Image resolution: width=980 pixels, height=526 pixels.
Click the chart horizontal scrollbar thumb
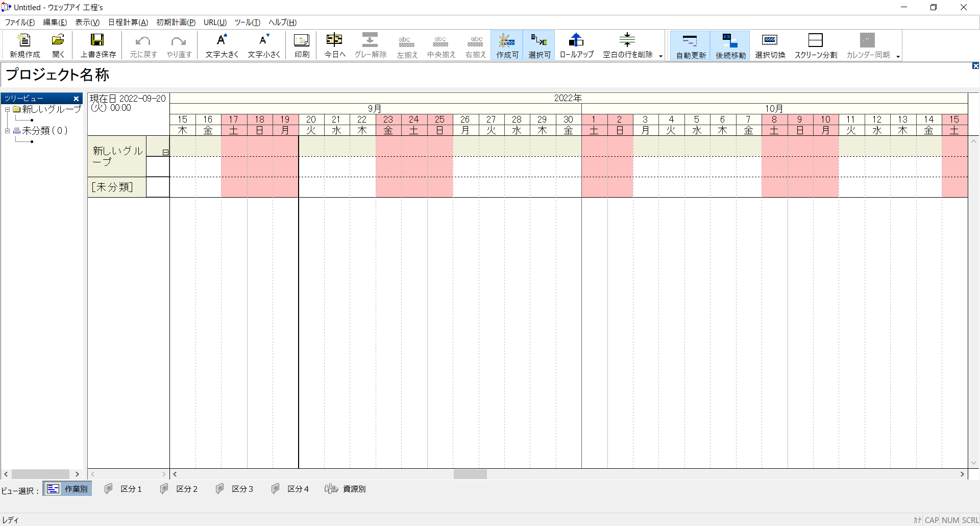tap(470, 474)
